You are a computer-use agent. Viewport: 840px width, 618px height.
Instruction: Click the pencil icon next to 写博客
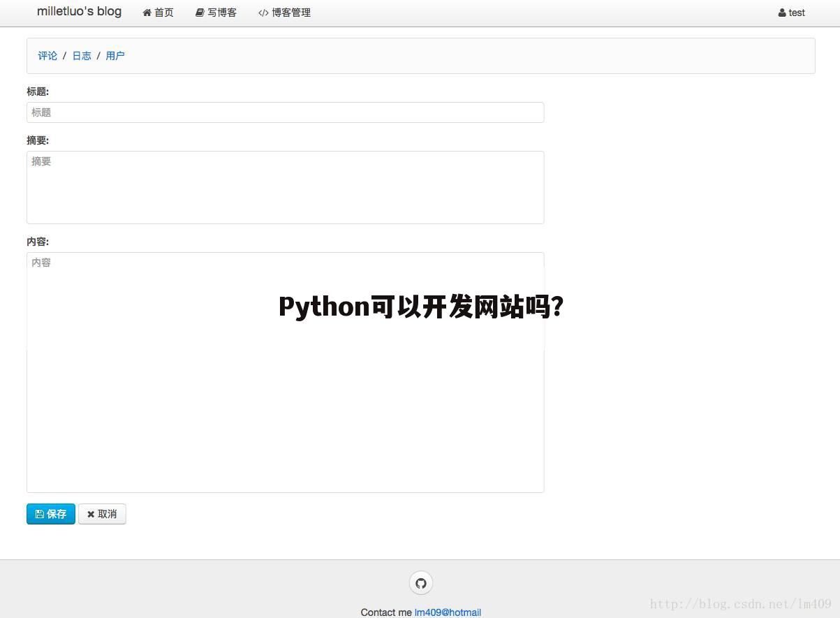point(199,12)
